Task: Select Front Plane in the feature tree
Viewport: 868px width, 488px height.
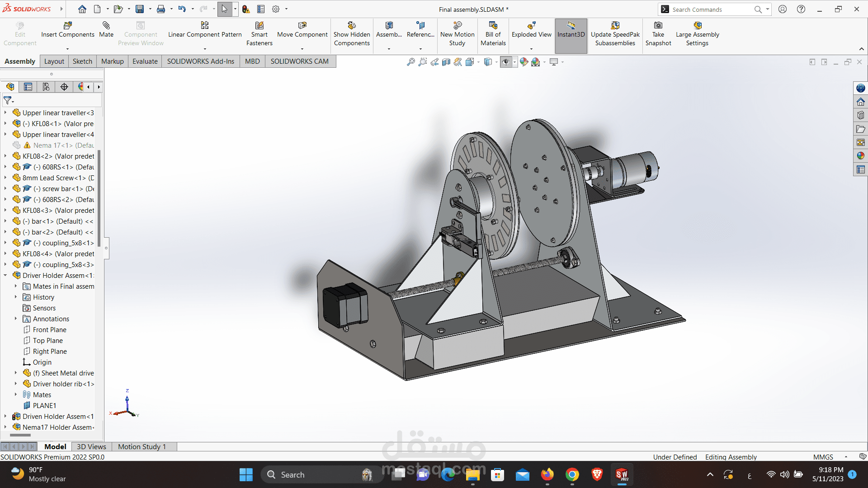Action: [x=49, y=330]
